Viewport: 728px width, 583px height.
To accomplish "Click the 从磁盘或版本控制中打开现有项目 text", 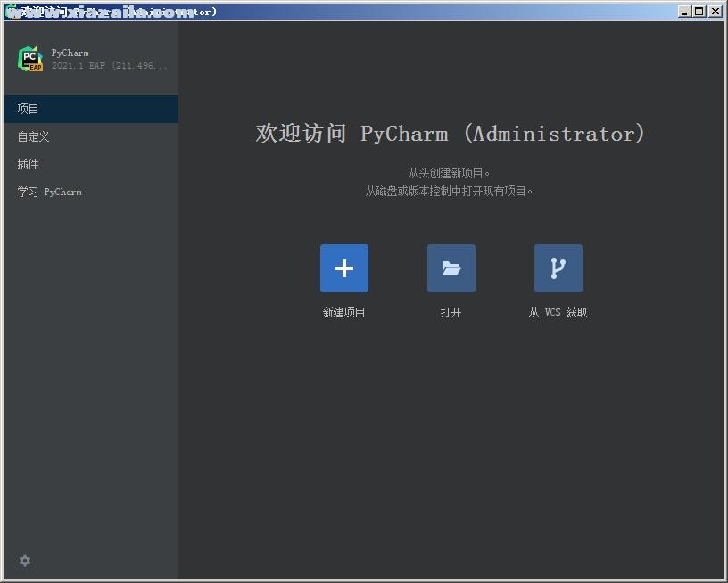I will 449,191.
